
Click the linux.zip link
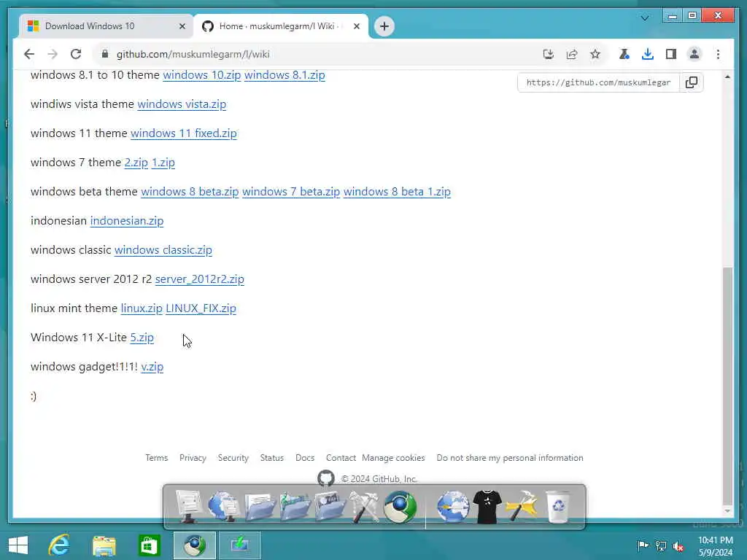[x=142, y=308]
